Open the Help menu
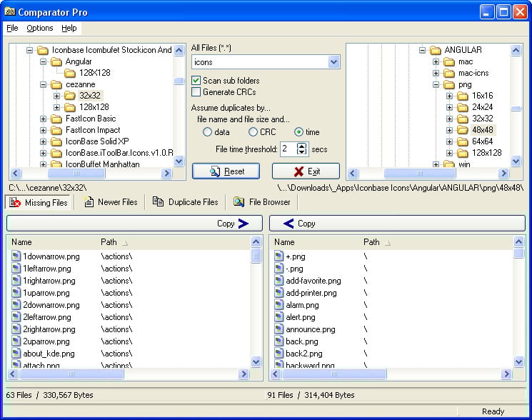Screen dimensions: 532x420 pos(69,28)
